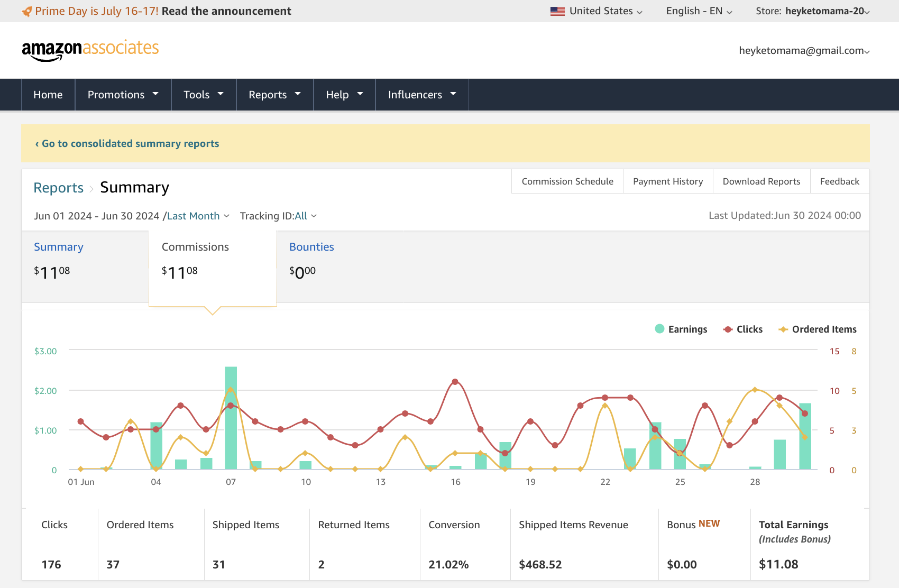Click the Feedback button
Image resolution: width=899 pixels, height=588 pixels.
(840, 181)
